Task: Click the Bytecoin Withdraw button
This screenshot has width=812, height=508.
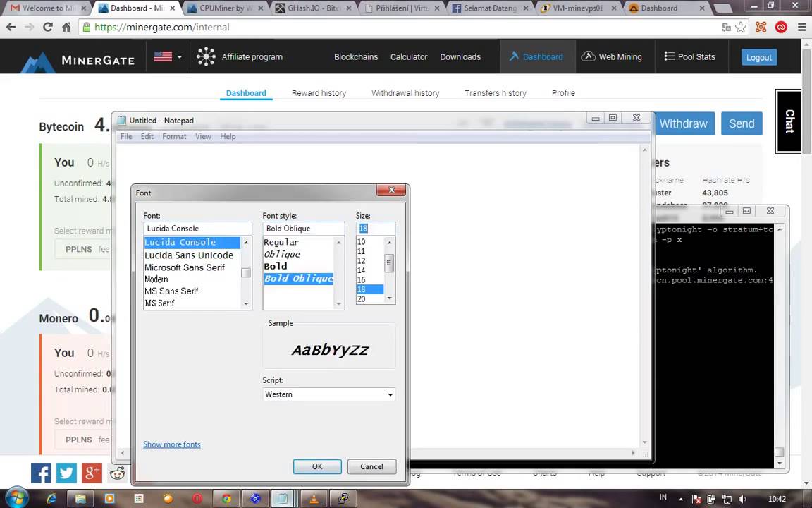Action: 683,123
